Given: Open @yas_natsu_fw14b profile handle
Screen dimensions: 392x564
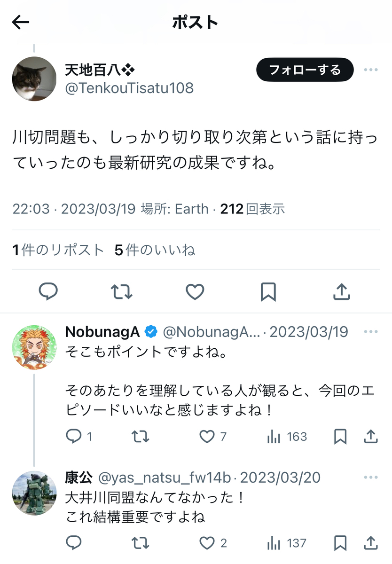Looking at the screenshot, I should tap(165, 478).
